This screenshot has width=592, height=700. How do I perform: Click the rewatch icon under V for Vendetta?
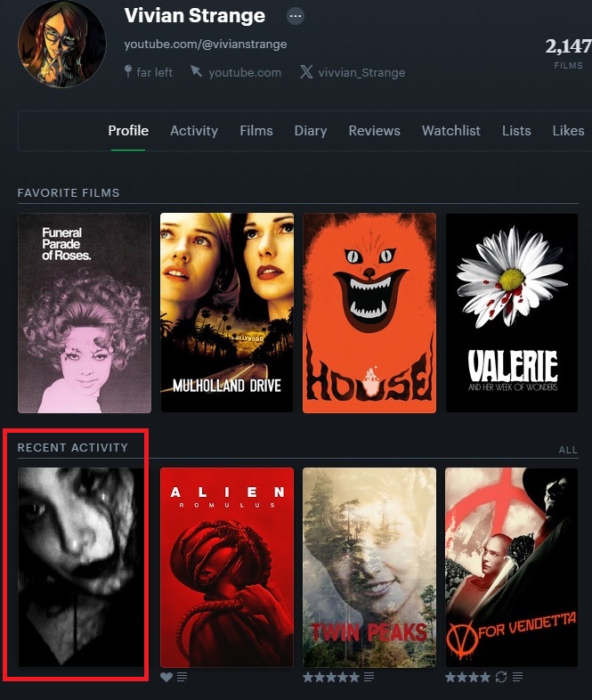pyautogui.click(x=501, y=677)
